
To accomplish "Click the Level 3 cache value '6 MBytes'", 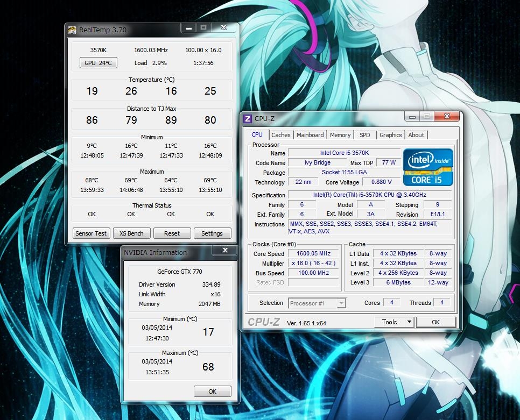I will [x=398, y=282].
